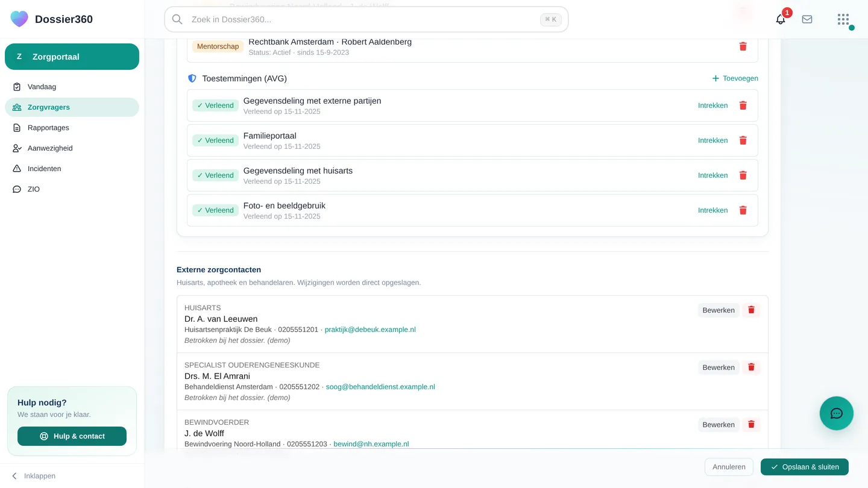
Task: Open Zorgvragers in the sidebar
Action: (72, 107)
